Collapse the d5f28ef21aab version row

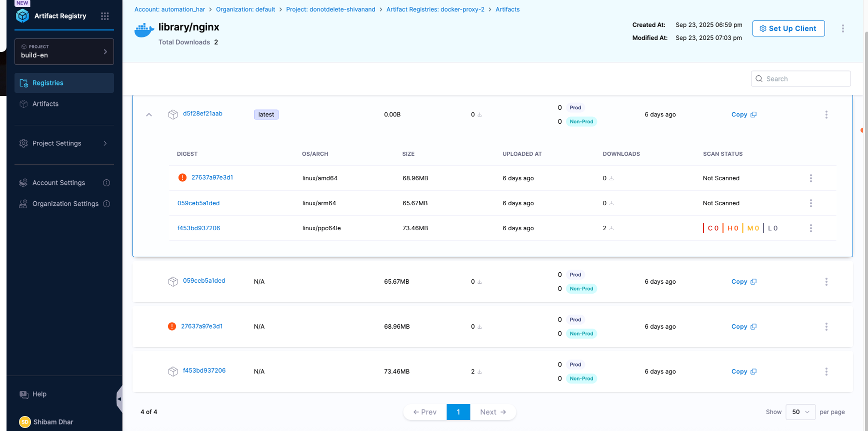click(149, 115)
